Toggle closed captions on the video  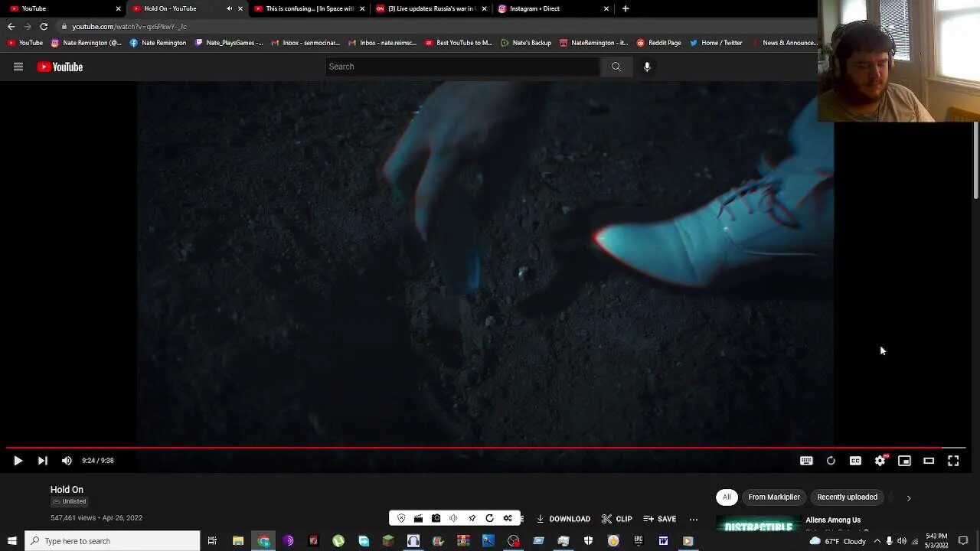855,461
